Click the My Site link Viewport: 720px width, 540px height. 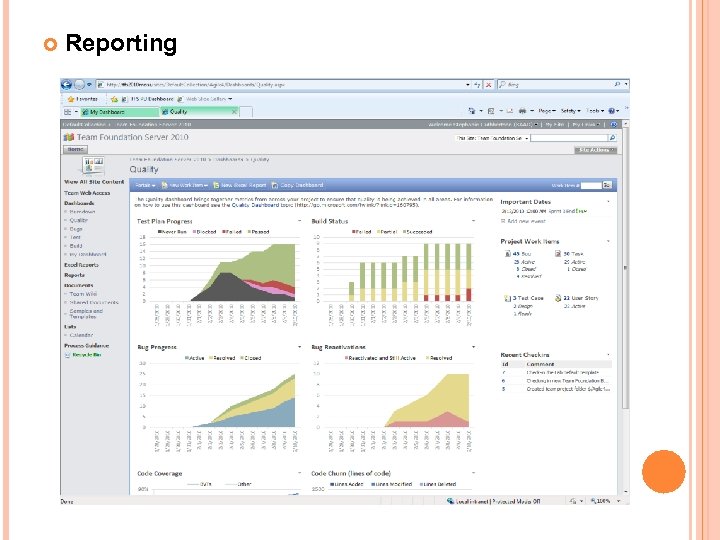[555, 124]
